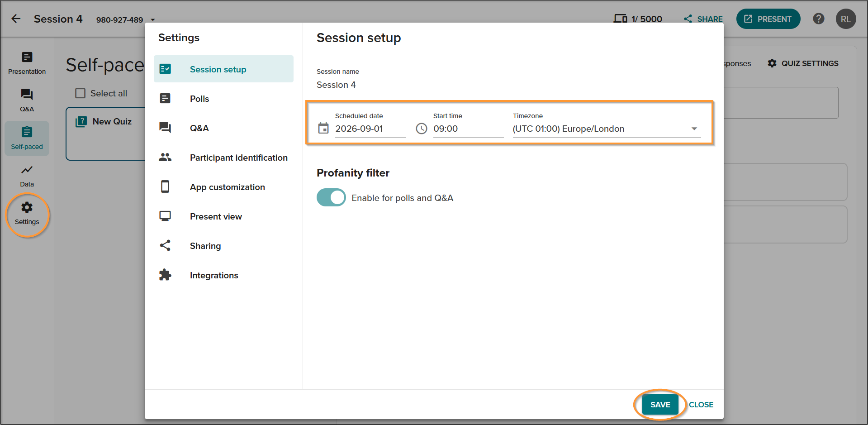Image resolution: width=868 pixels, height=425 pixels.
Task: Click the App customization phone icon
Action: (x=165, y=186)
